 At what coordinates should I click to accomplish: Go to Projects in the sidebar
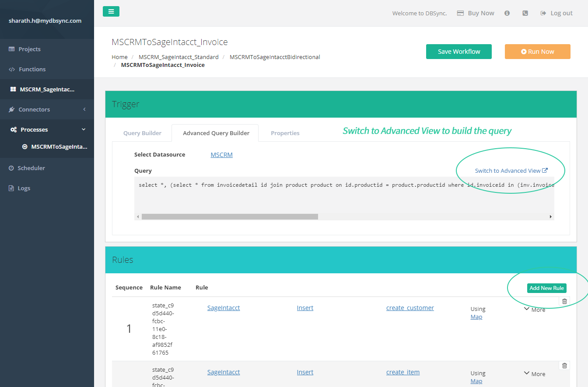pyautogui.click(x=29, y=49)
